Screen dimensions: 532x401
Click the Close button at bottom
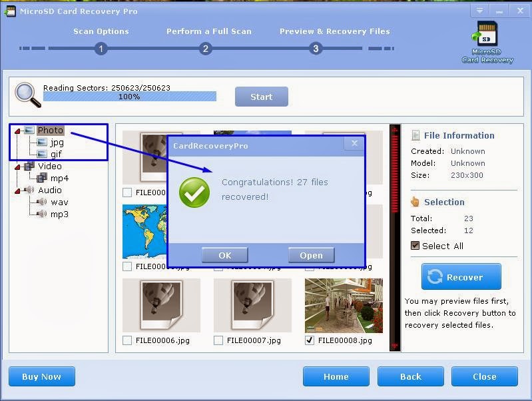[x=485, y=376]
